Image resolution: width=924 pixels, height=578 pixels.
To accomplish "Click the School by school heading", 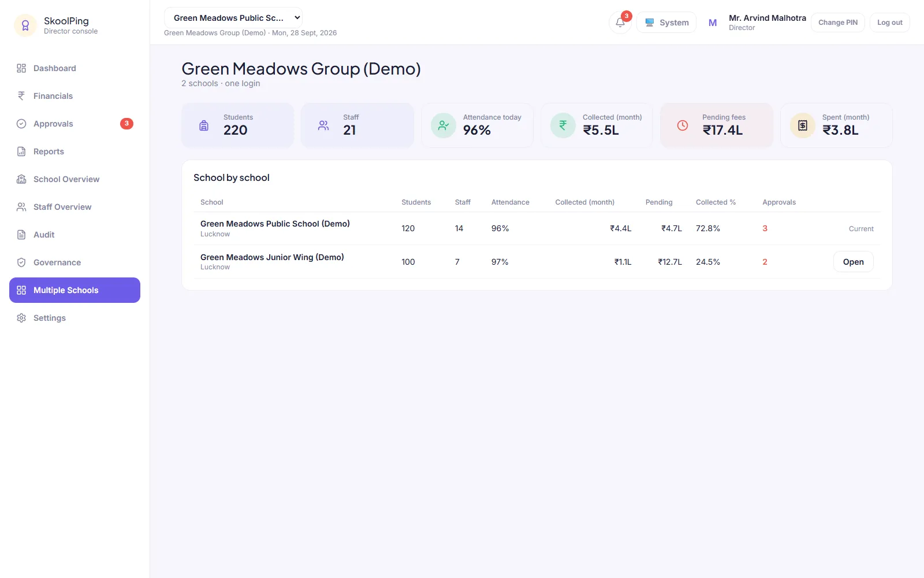I will click(232, 177).
